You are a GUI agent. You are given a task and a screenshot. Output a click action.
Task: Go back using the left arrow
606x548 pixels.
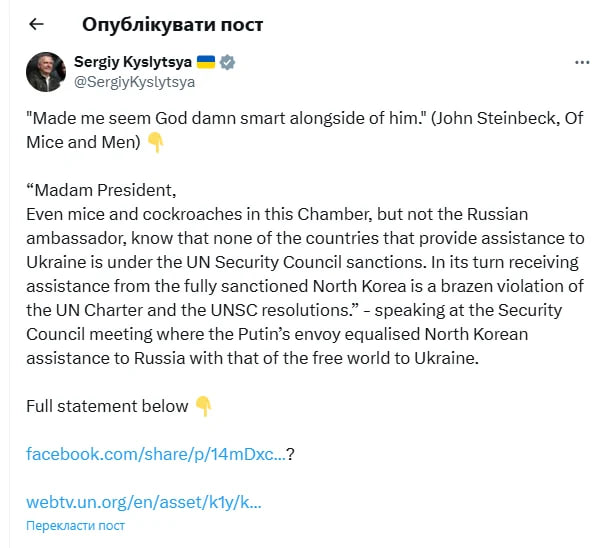[x=36, y=24]
